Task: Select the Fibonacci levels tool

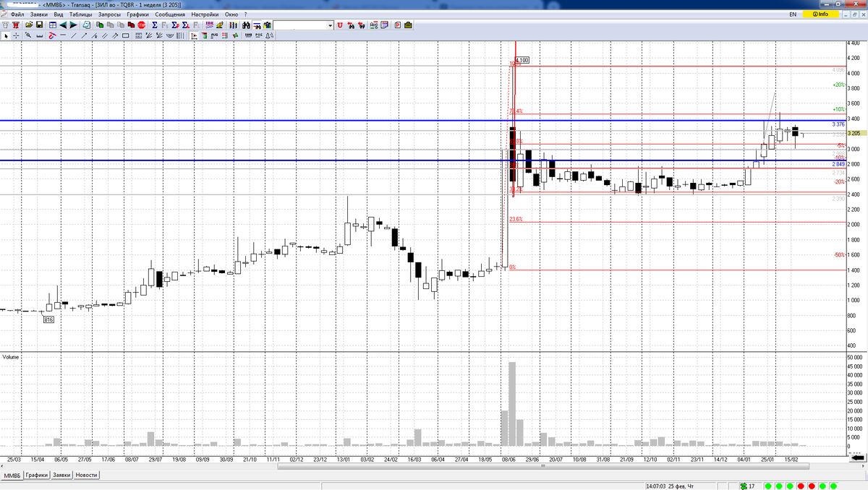Action: (138, 35)
